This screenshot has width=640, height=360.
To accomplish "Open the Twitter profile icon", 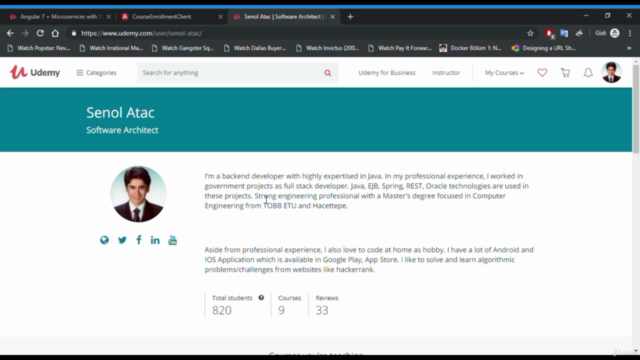I will click(122, 240).
